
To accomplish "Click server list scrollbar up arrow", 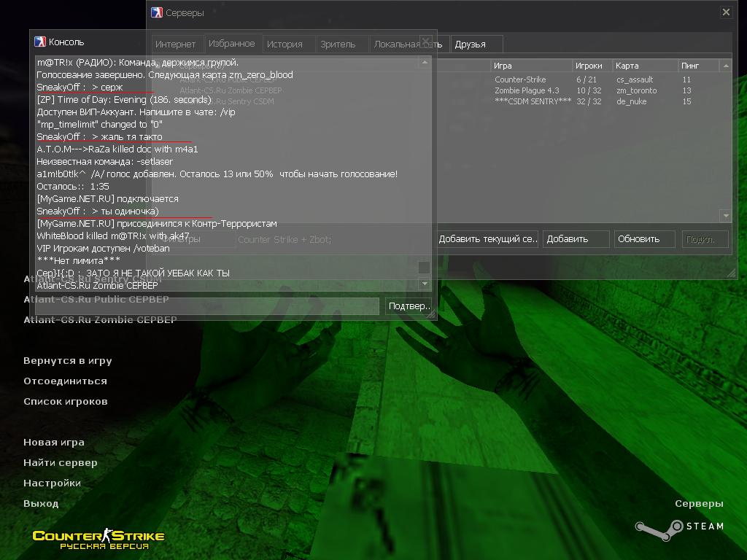I will (726, 66).
